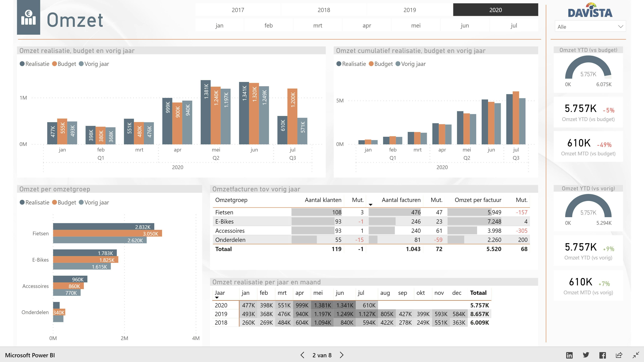Image resolution: width=644 pixels, height=362 pixels.
Task: Click sort arrow under Jaar column
Action: pyautogui.click(x=217, y=297)
